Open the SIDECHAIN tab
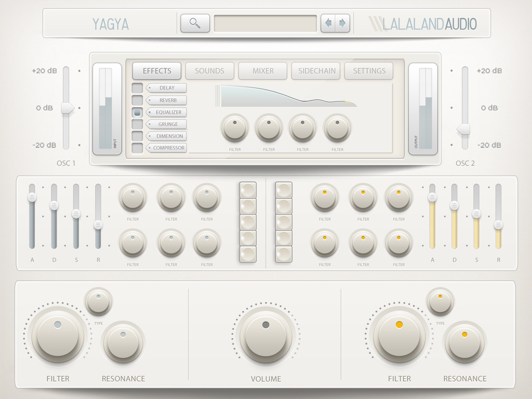The image size is (532, 399). [316, 71]
